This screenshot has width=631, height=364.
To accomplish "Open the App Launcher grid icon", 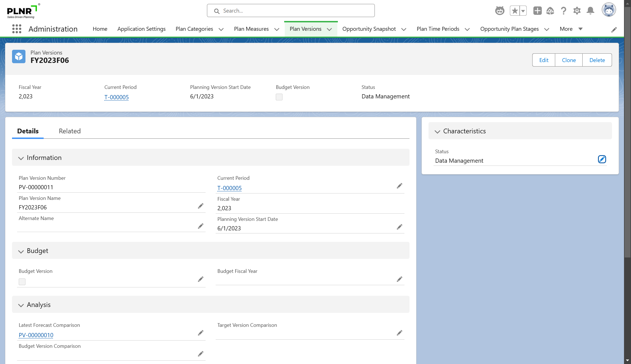I will click(x=17, y=29).
